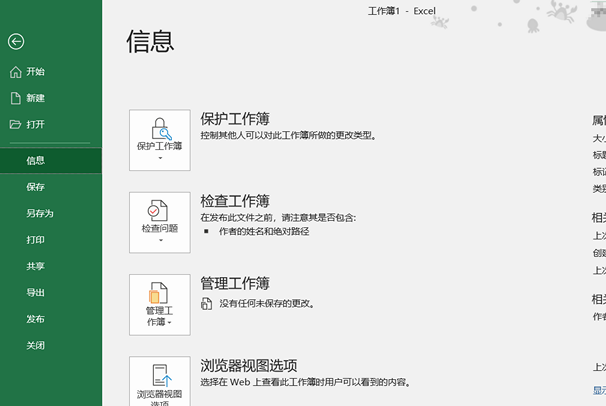Choose 关闭 in the sidebar
The width and height of the screenshot is (606, 406).
coord(51,345)
